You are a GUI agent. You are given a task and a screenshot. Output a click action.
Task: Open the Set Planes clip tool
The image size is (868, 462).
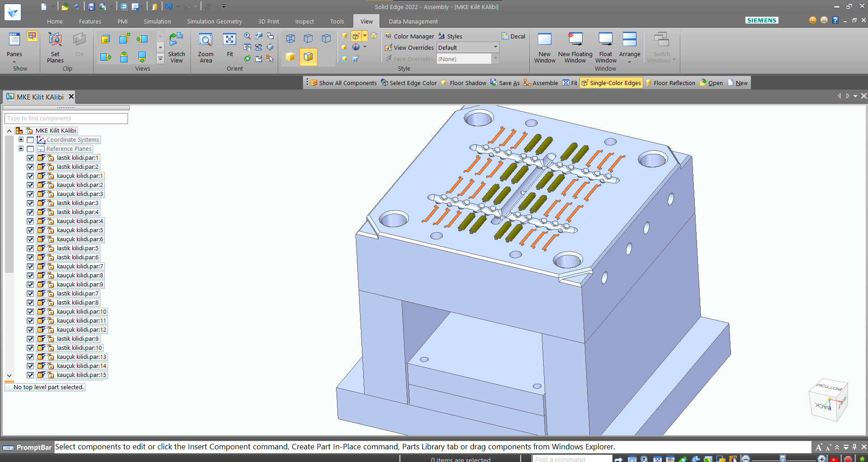(x=55, y=47)
